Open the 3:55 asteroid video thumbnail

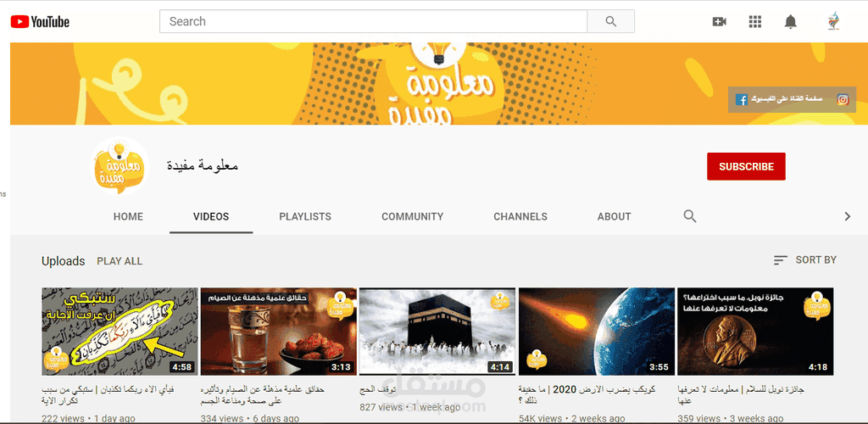[597, 331]
